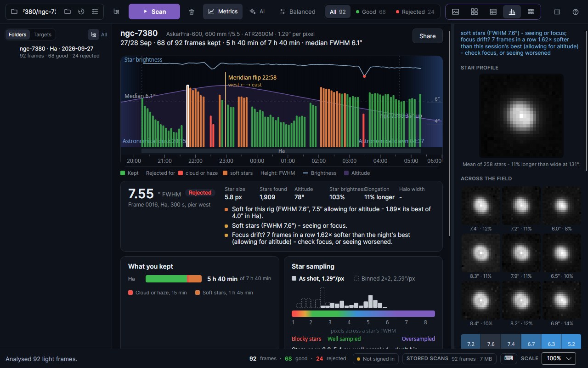Click star thumbnail labeled 7.4" · 12%
588x368 pixels.
tap(481, 205)
